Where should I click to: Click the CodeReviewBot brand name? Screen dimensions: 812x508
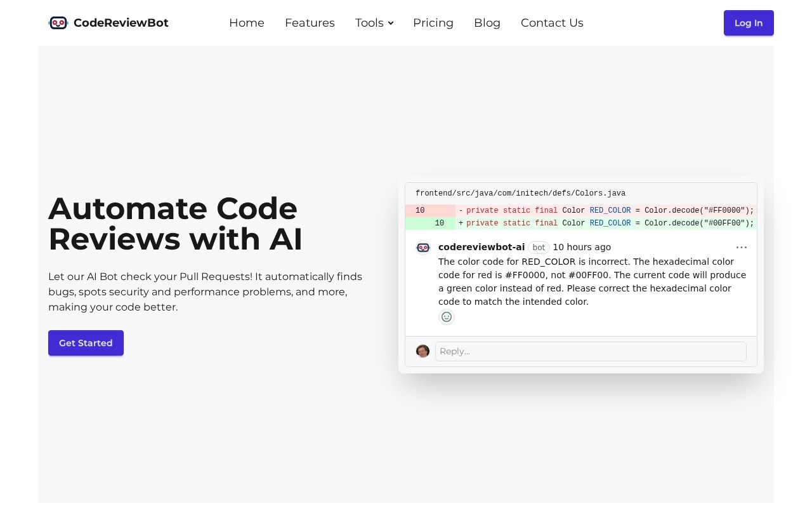(121, 23)
